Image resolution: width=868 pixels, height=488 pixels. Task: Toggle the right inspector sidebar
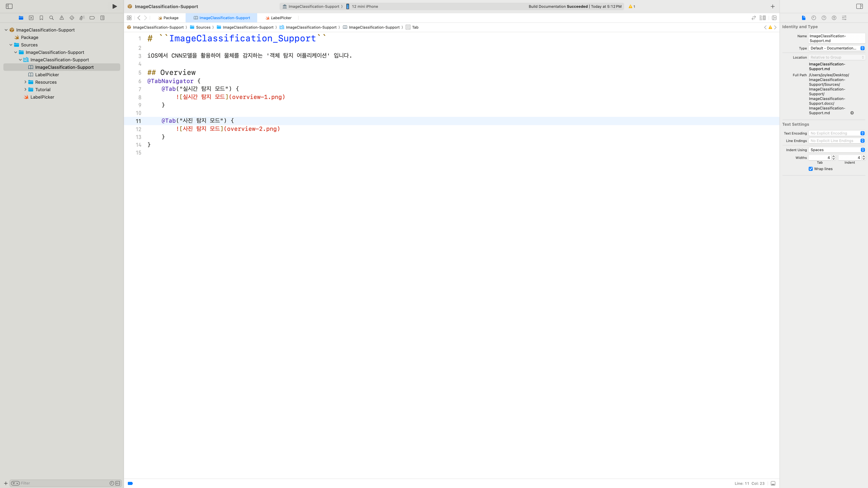(859, 6)
